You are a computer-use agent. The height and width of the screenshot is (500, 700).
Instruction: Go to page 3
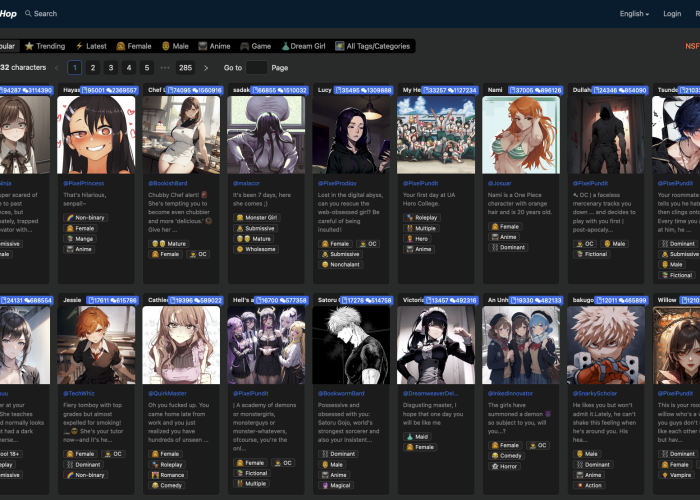[x=111, y=68]
